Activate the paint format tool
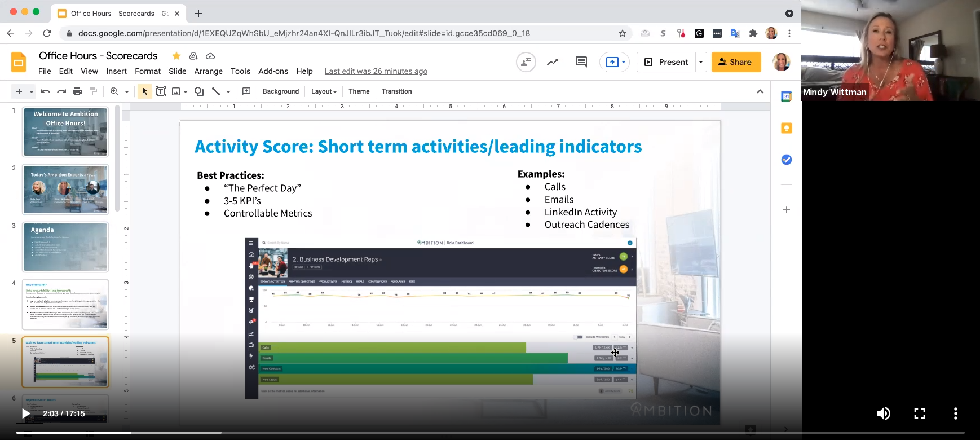 [x=94, y=91]
